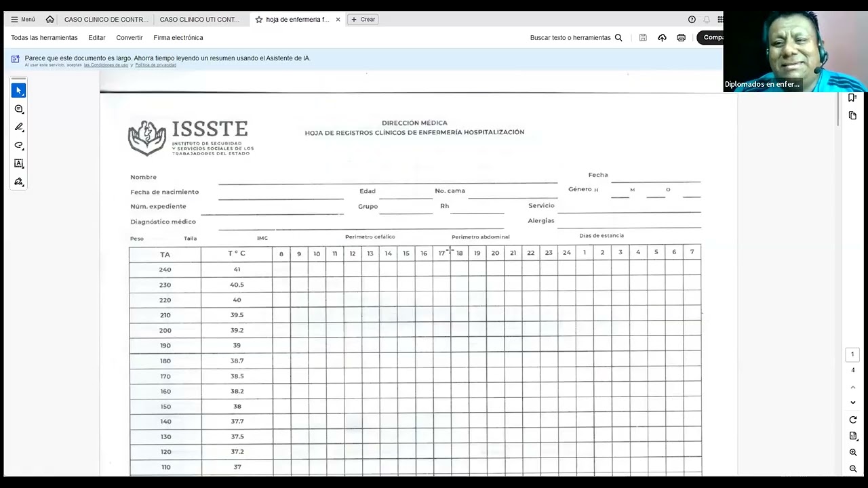The width and height of the screenshot is (868, 488).
Task: Click the ISSSTE logo in document
Action: pos(191,138)
